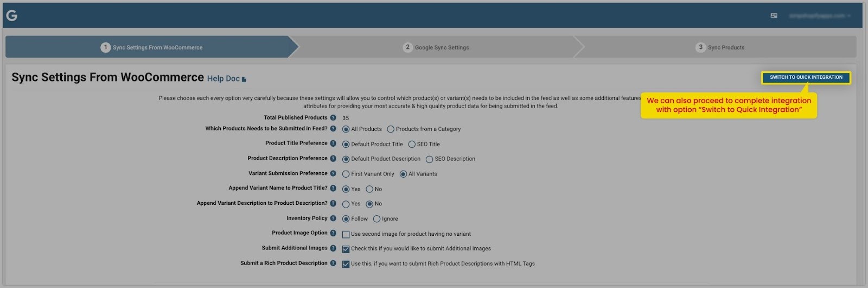Open help icon for Submit Additional Images
Image resolution: width=868 pixels, height=288 pixels.
333,248
